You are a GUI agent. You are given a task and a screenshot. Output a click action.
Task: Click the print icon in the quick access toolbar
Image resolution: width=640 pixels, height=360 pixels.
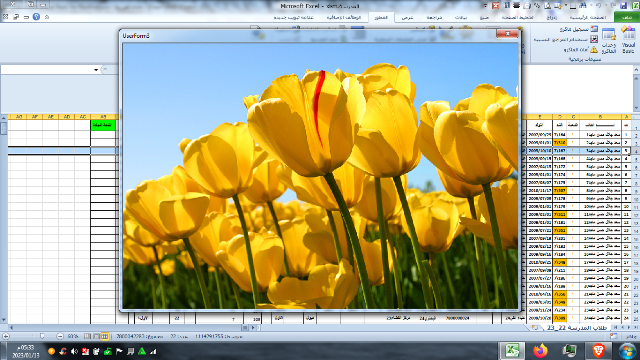[x=527, y=5]
